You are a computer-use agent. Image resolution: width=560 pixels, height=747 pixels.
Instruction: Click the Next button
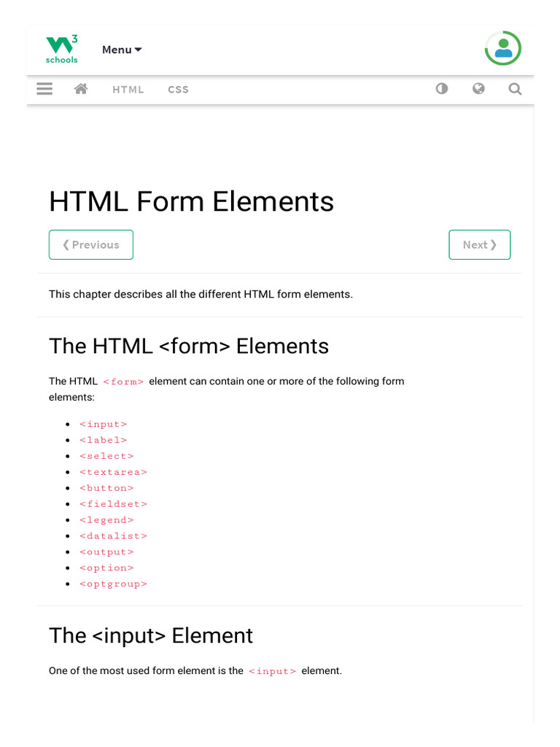coord(480,245)
